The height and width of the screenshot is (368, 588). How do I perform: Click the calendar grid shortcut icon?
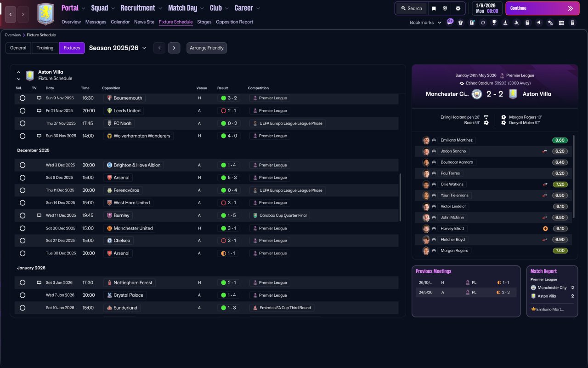click(x=561, y=23)
